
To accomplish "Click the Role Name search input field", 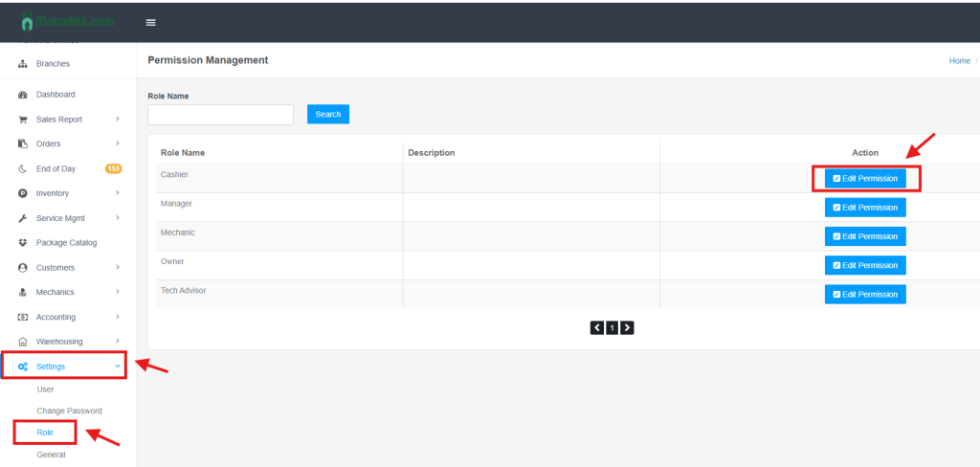I will pos(220,115).
